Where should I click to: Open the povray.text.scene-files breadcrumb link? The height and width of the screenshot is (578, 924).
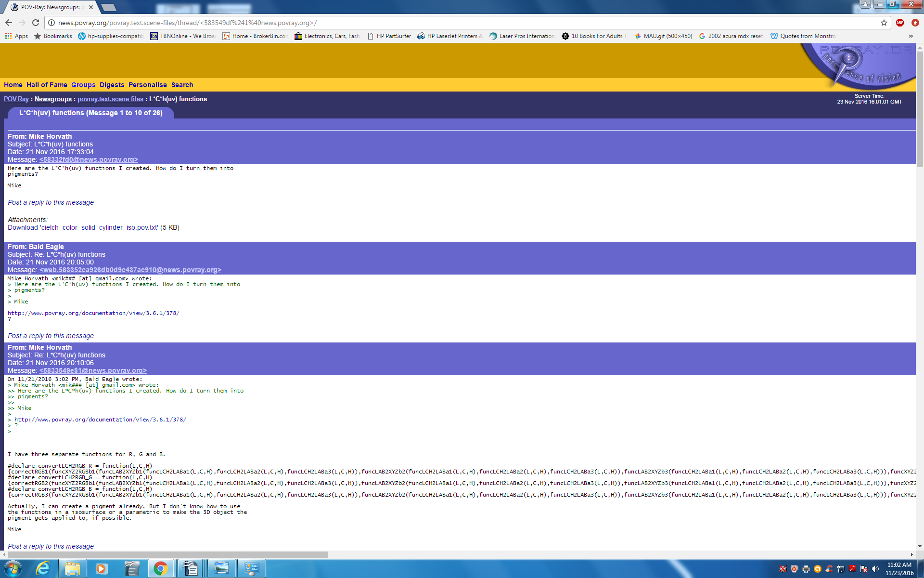pos(110,99)
